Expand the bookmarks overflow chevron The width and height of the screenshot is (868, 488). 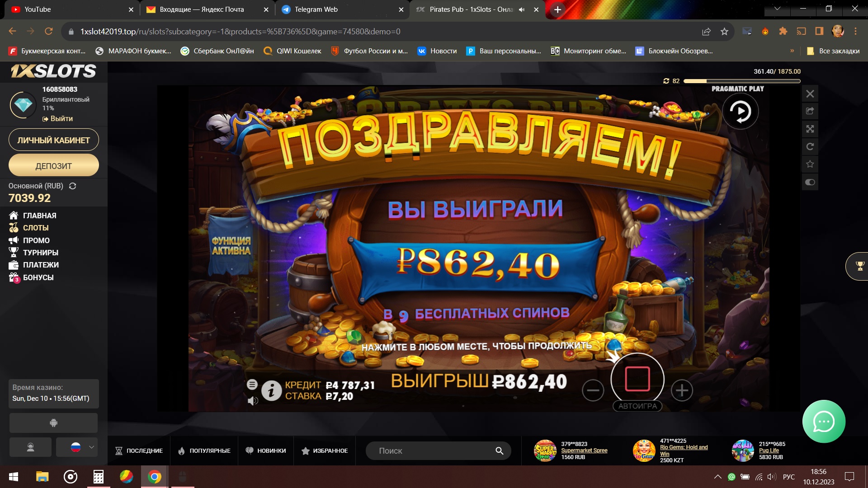(x=792, y=51)
